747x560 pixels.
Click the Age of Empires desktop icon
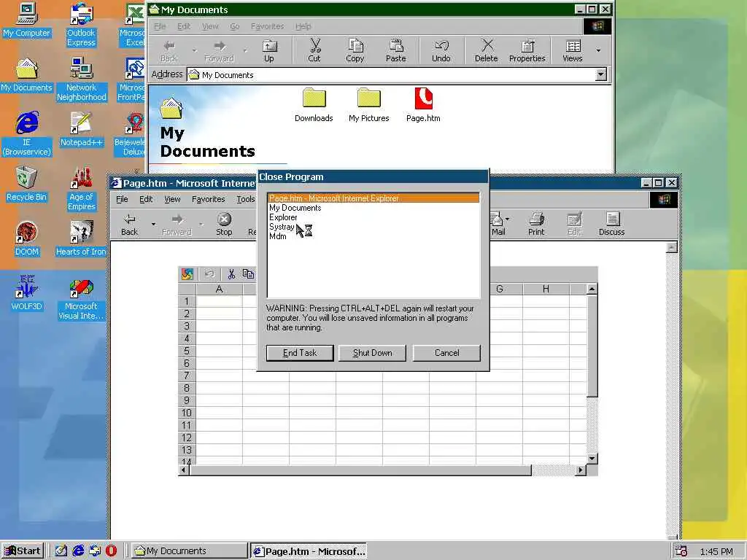[81, 189]
